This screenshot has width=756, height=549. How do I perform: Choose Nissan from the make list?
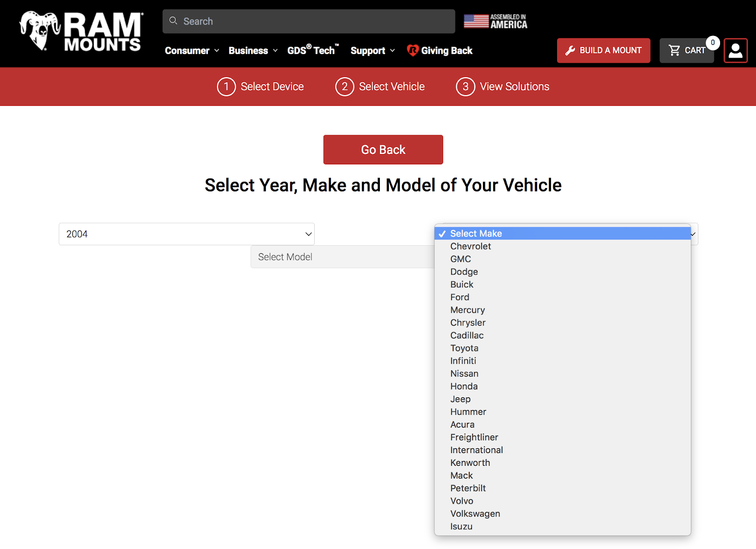coord(562,374)
